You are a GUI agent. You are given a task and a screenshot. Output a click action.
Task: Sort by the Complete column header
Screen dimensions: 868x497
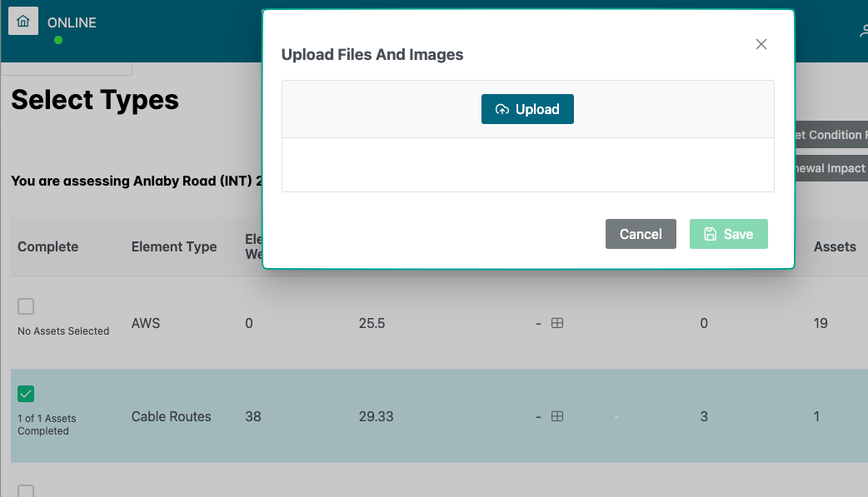pos(48,246)
